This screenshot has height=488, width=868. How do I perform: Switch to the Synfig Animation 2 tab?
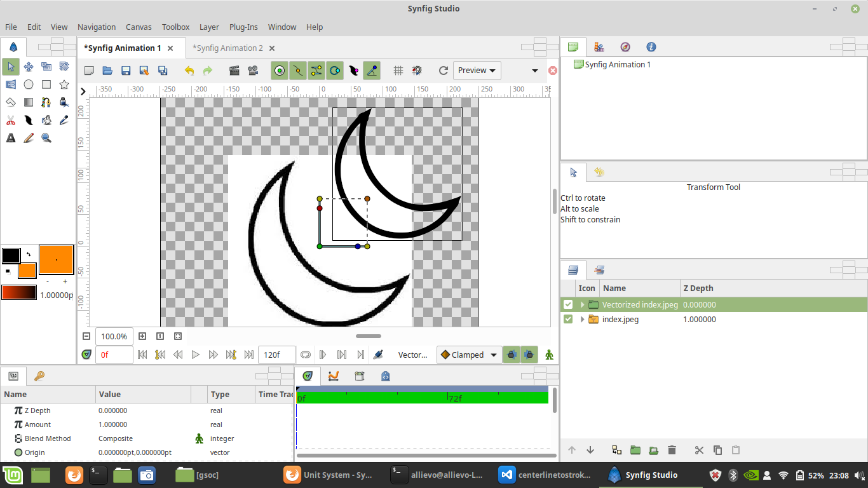pos(229,48)
